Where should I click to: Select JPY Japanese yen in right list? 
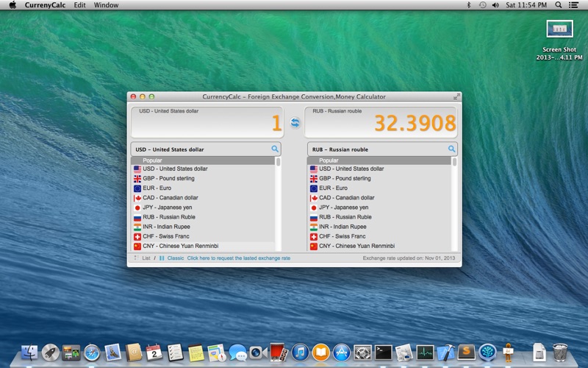(379, 208)
